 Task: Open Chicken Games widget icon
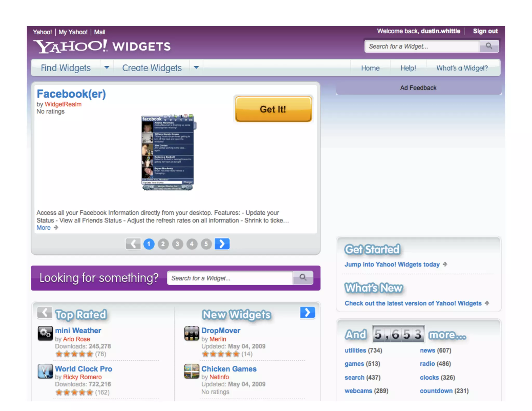(x=192, y=371)
